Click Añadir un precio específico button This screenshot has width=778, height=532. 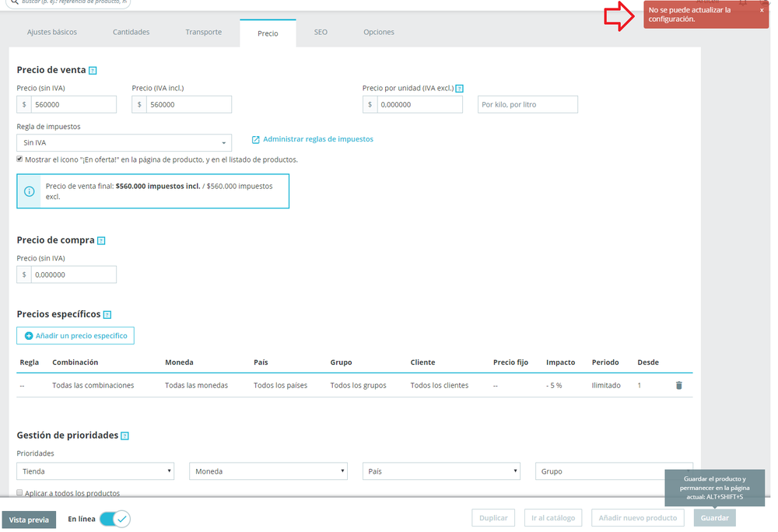pyautogui.click(x=75, y=336)
